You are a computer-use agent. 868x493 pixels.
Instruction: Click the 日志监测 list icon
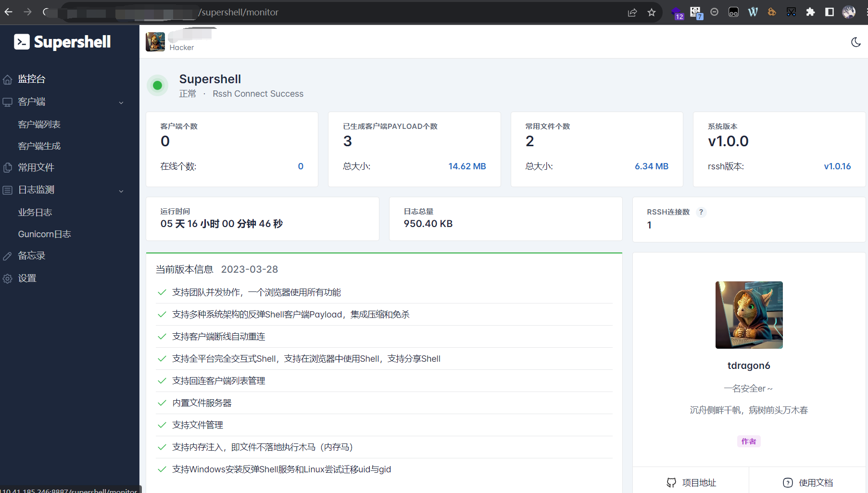click(x=8, y=190)
